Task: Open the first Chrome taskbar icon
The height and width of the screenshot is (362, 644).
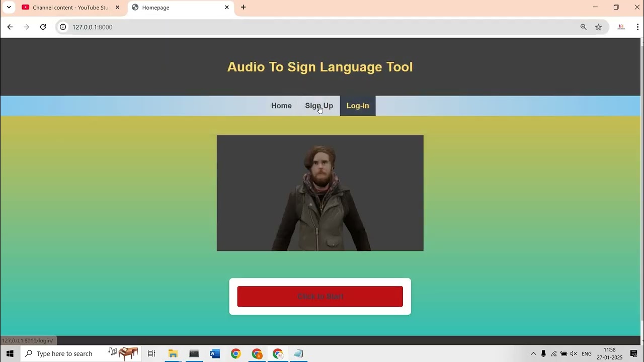Action: point(236,353)
